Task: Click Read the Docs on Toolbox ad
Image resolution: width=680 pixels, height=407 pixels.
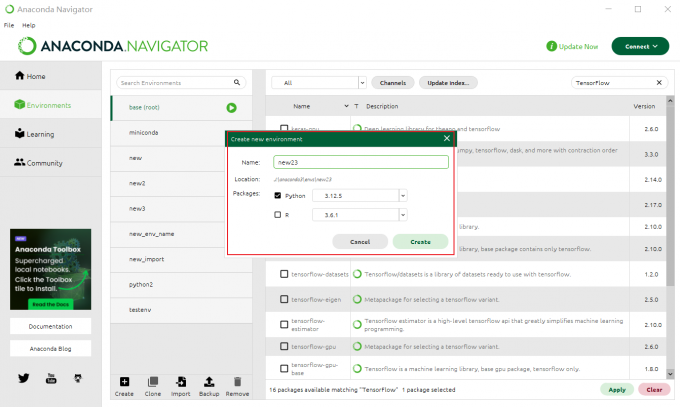Action: 51,304
